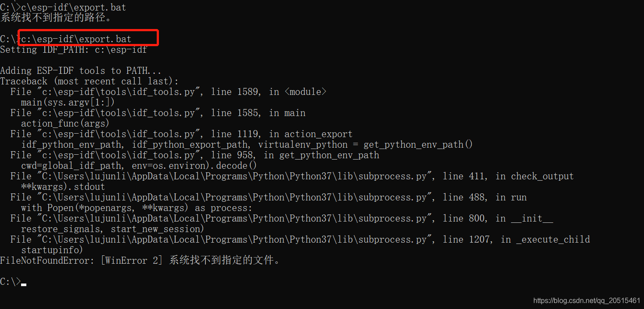This screenshot has width=644, height=309.
Task: Click the blog.csdn.net watermark link
Action: pos(586,301)
